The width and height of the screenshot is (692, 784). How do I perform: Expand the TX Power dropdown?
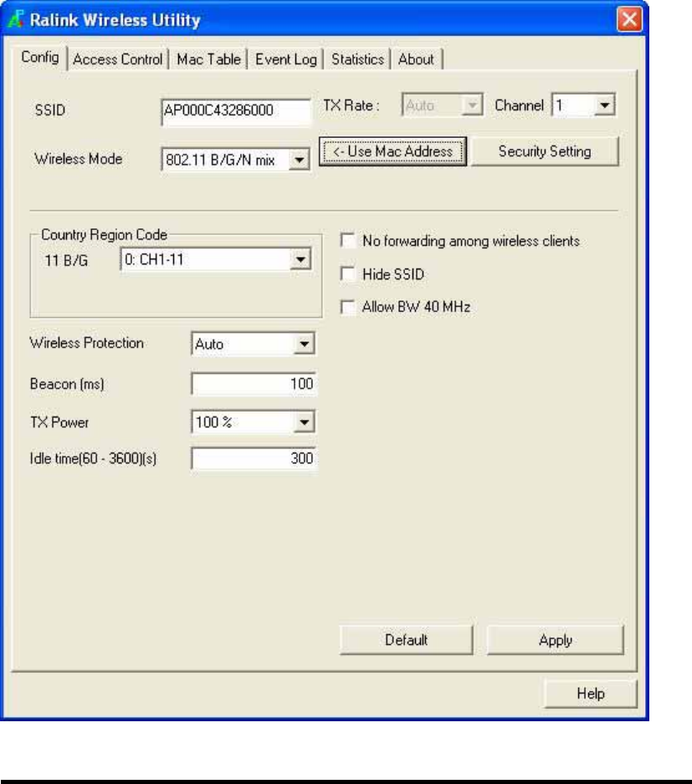click(253, 423)
